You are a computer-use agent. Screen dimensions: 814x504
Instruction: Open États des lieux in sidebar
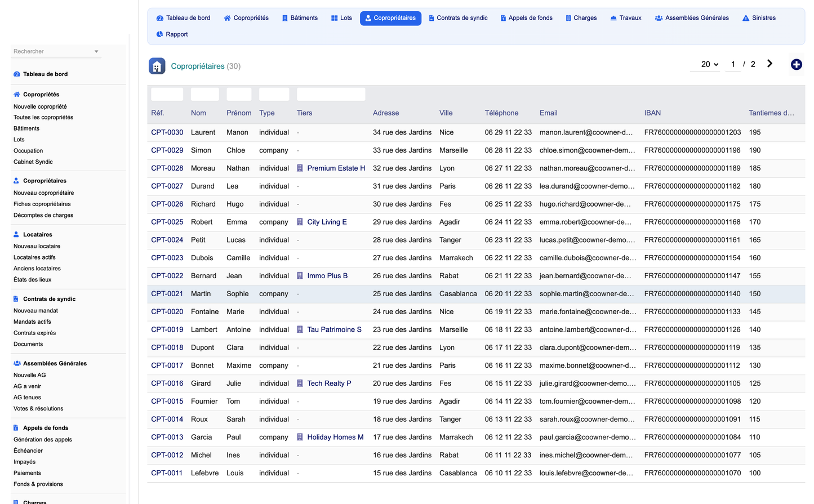[32, 280]
